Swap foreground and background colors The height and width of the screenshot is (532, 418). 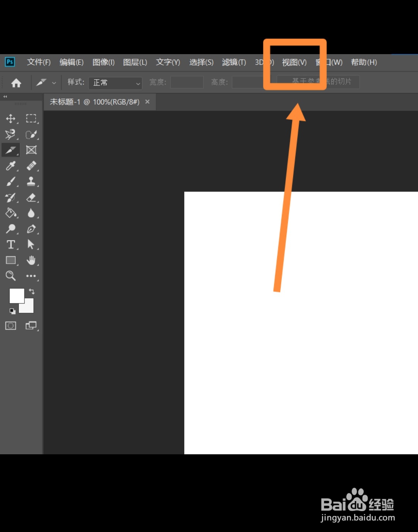(x=32, y=292)
